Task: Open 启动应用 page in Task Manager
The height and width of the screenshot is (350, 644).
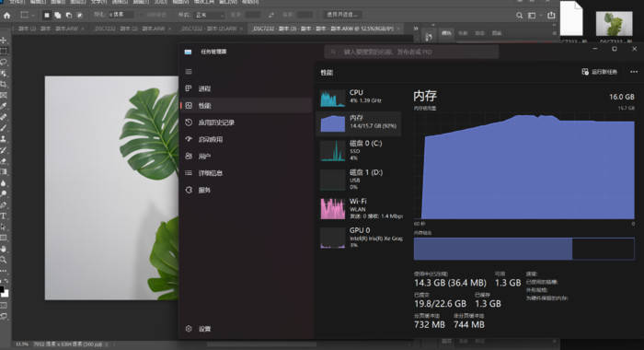Action: tap(247, 139)
